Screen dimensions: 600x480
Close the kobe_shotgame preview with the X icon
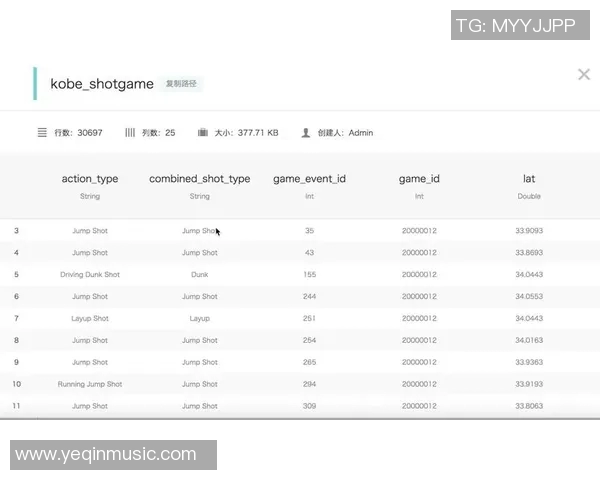(x=584, y=74)
